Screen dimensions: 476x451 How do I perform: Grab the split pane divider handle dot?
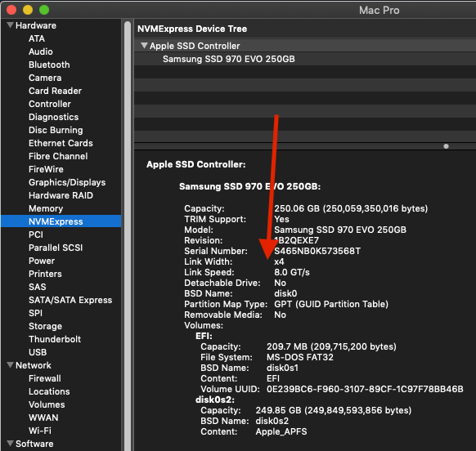point(446,146)
